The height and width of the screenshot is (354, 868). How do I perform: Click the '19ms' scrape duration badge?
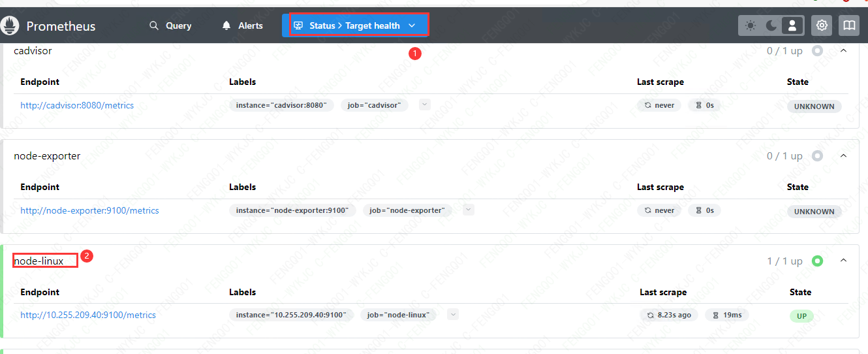[726, 315]
